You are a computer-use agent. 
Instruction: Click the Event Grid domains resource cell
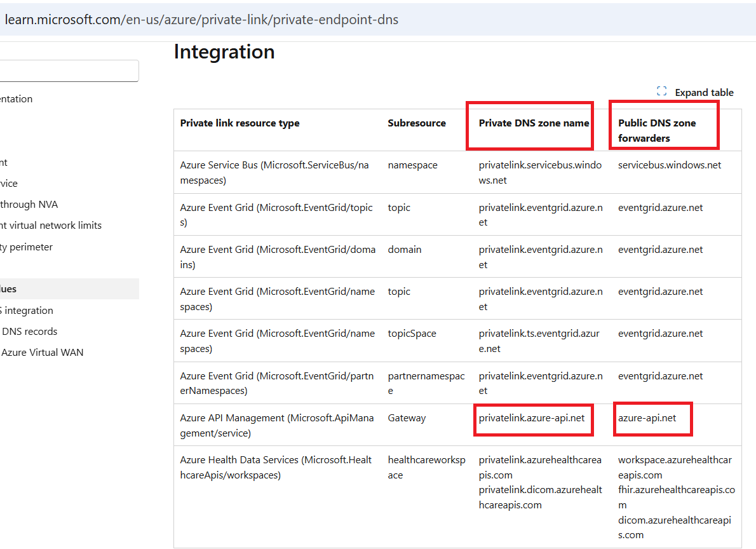pos(277,257)
